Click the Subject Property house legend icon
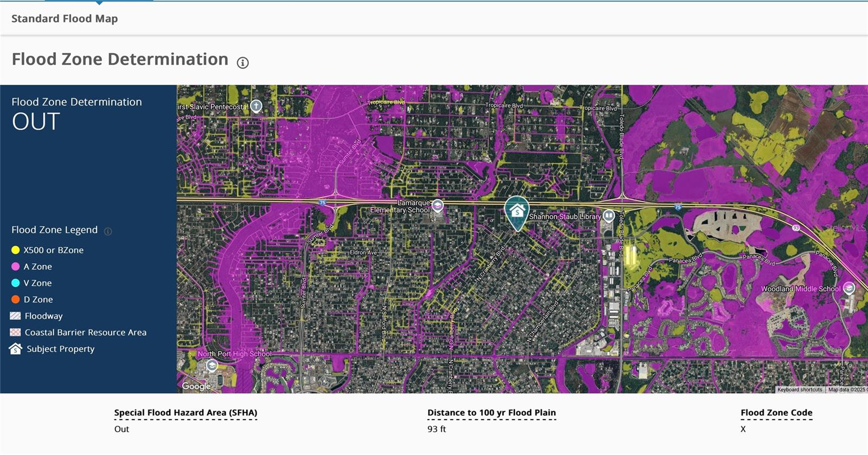The height and width of the screenshot is (455, 868). 16,349
